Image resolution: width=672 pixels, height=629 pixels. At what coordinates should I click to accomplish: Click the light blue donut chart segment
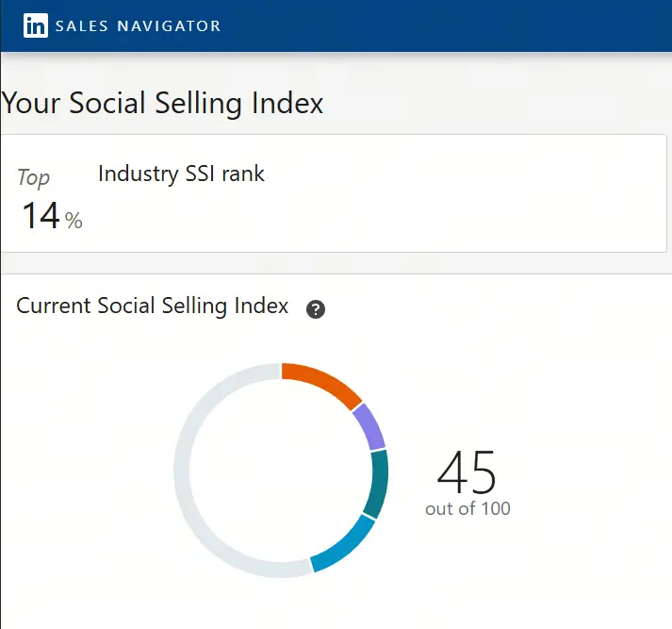tap(342, 547)
